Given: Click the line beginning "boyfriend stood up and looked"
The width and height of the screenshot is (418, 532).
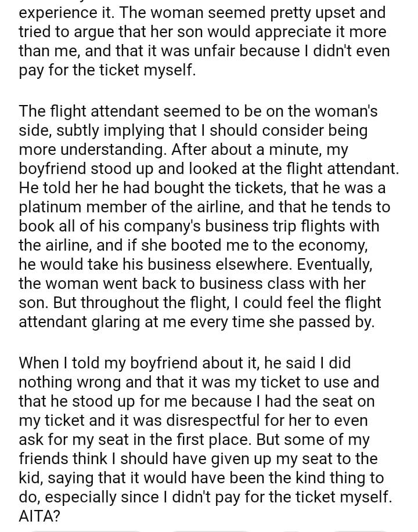Looking at the screenshot, I should point(209,169).
